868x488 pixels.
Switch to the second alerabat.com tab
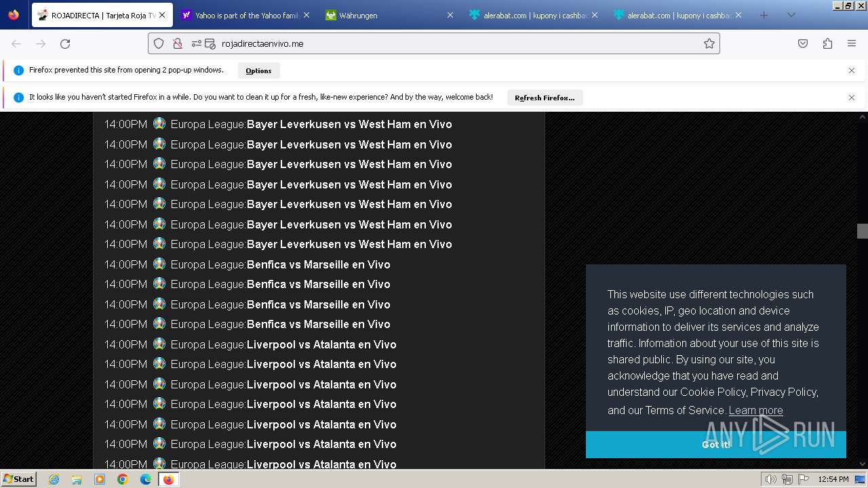(x=677, y=15)
